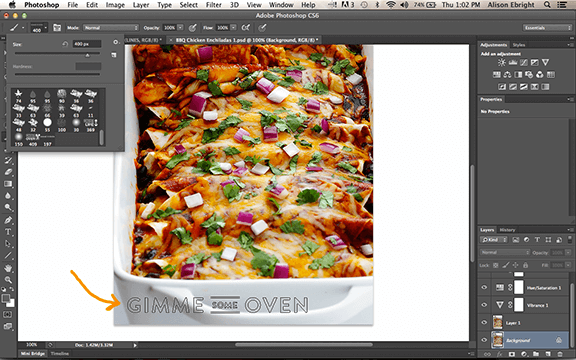Open the Layer menu
576x360 pixels.
tap(141, 5)
